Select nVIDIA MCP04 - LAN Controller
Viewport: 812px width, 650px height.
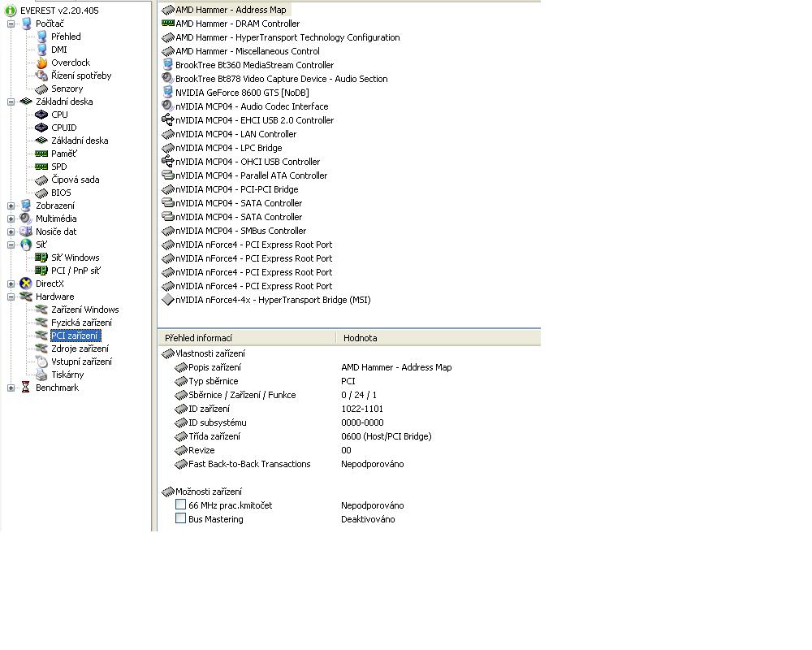[x=235, y=134]
